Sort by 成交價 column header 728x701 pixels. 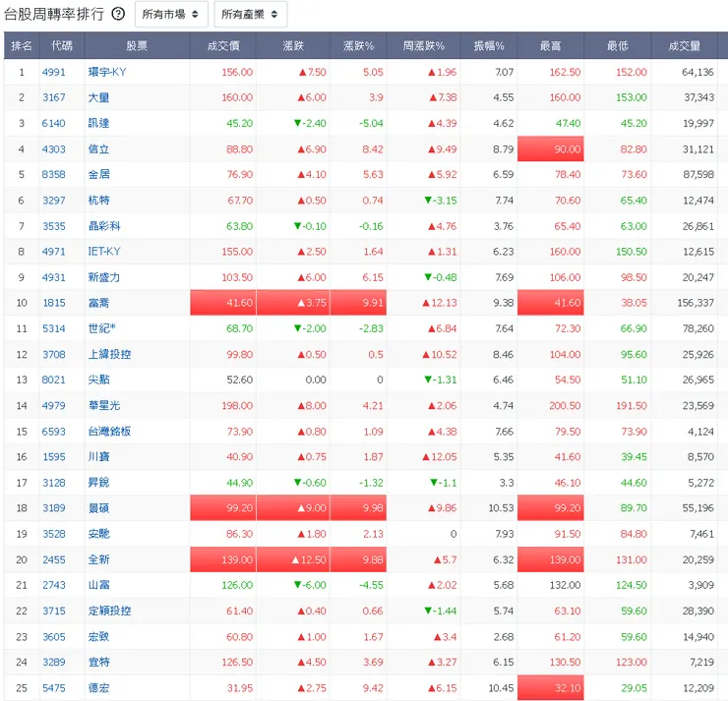(223, 45)
